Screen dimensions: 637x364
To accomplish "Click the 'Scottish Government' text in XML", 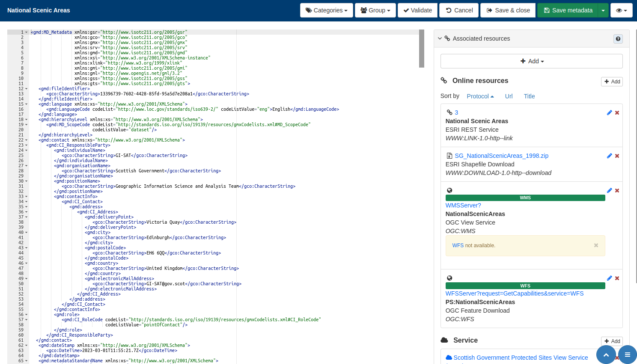I will (x=140, y=171).
